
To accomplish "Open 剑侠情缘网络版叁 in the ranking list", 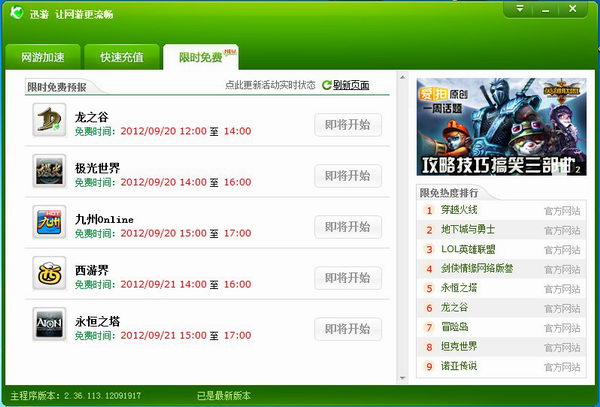I will click(477, 269).
